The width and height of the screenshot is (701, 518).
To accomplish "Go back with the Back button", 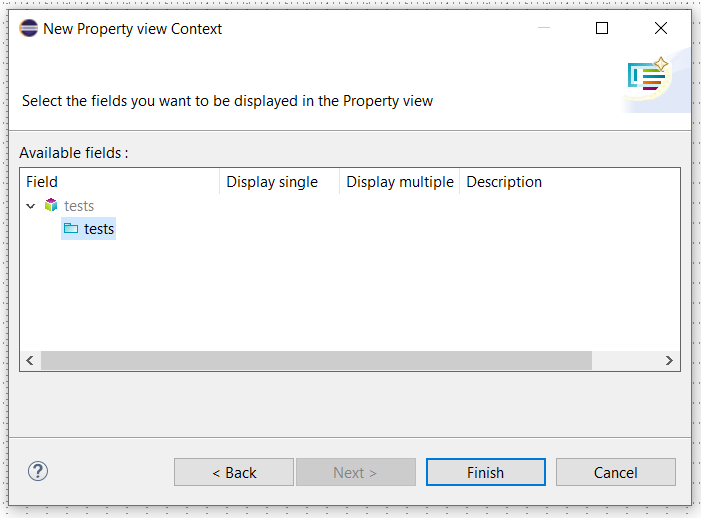I will tap(234, 472).
